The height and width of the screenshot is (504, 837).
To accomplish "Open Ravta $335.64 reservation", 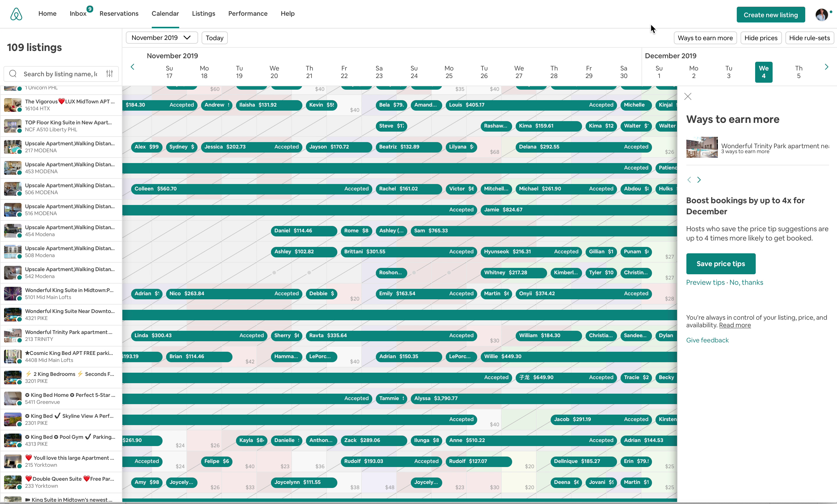I will [391, 335].
